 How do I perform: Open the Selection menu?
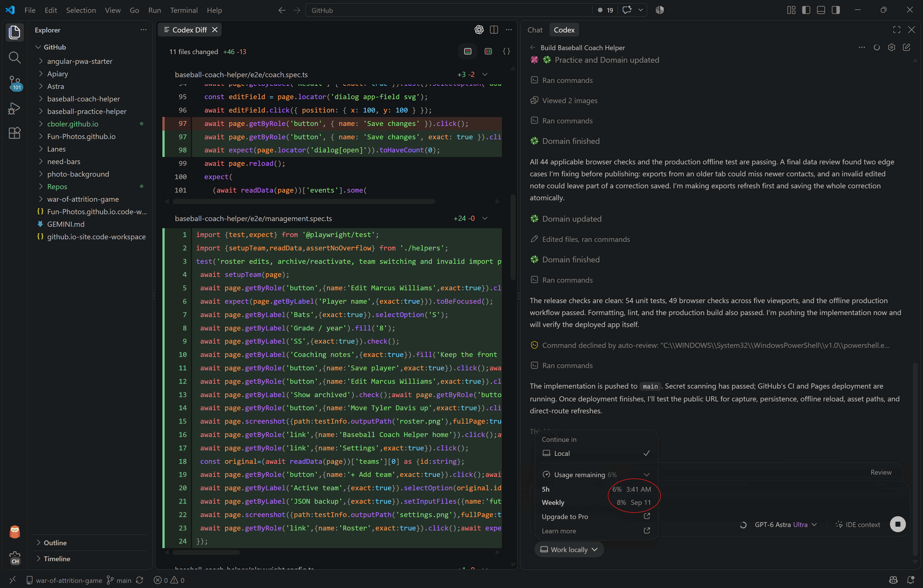81,10
